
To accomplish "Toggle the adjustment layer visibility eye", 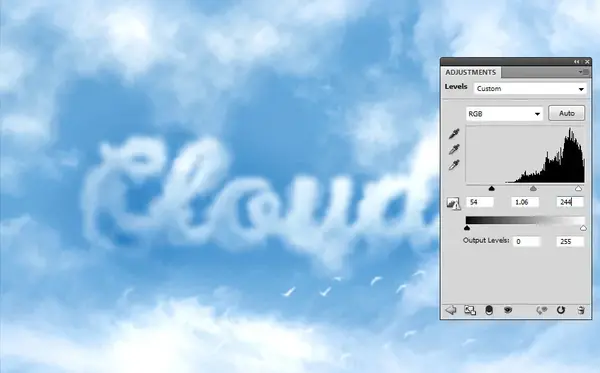I will pyautogui.click(x=508, y=310).
